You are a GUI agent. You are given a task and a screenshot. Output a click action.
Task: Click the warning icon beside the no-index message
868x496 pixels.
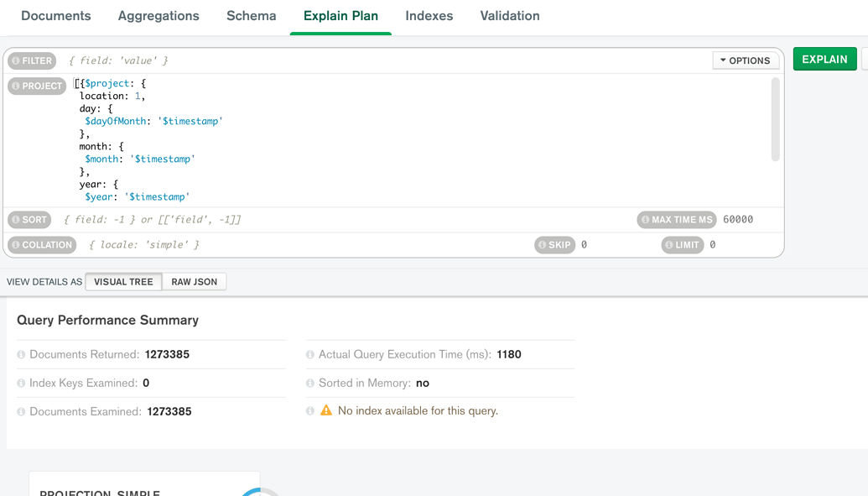(326, 411)
